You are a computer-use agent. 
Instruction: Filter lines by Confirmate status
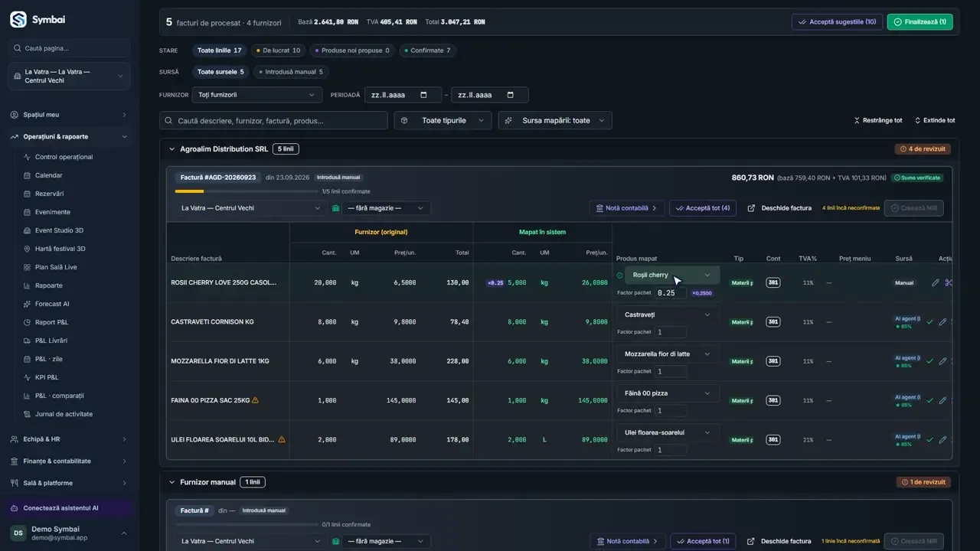coord(427,51)
